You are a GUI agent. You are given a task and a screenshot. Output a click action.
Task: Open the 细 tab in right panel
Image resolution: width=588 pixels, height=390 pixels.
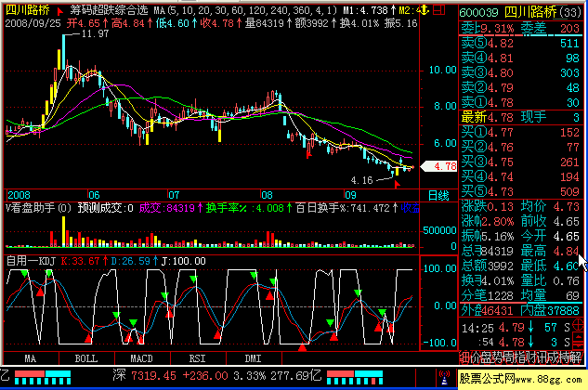464,357
